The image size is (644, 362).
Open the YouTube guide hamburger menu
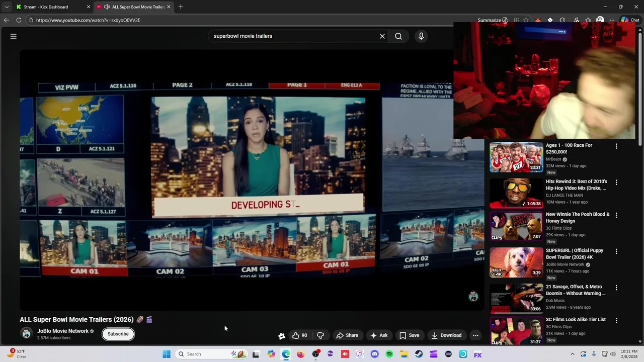14,36
